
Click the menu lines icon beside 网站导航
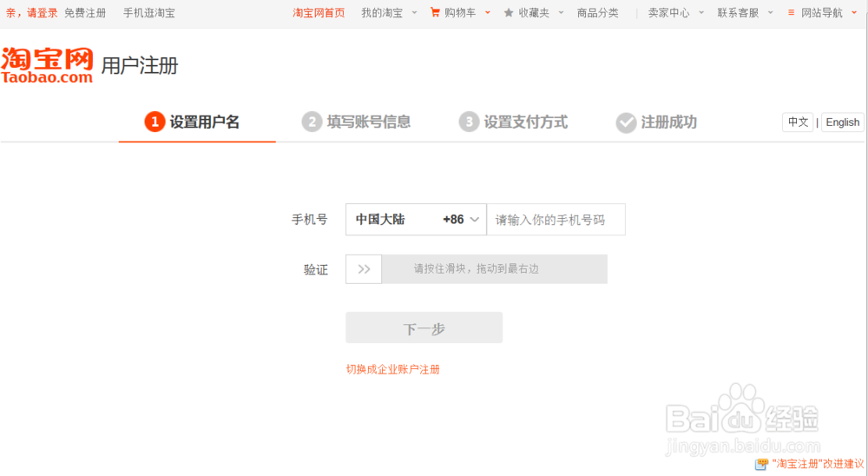pos(791,12)
